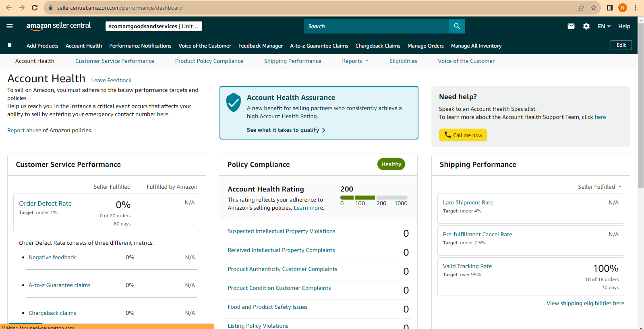Click the Call me now button
Viewport: 644px width, 329px height.
[463, 135]
